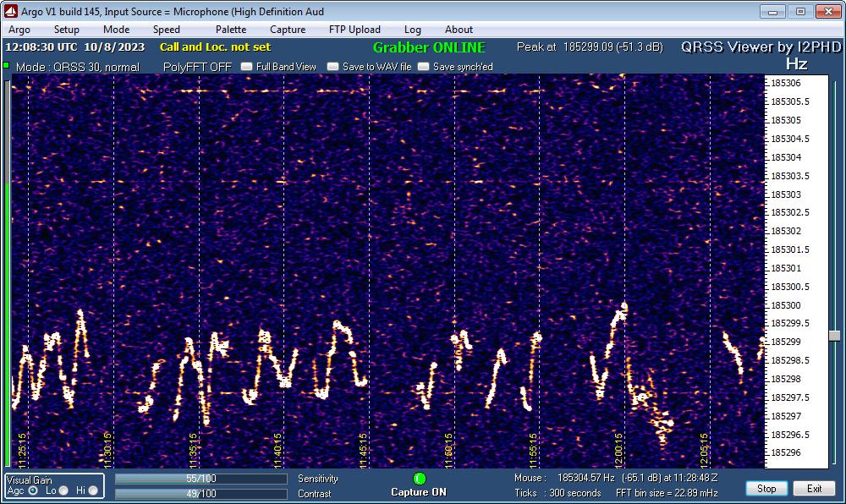Click the Grabber ONLINE status text
The height and width of the screenshot is (504, 846).
pos(429,47)
